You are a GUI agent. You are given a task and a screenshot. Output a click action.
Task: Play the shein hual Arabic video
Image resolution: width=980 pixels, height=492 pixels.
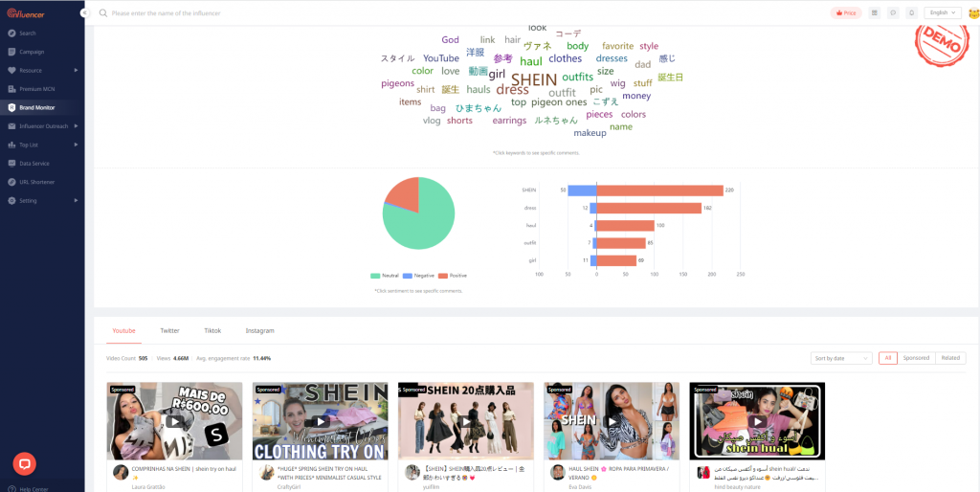point(757,421)
